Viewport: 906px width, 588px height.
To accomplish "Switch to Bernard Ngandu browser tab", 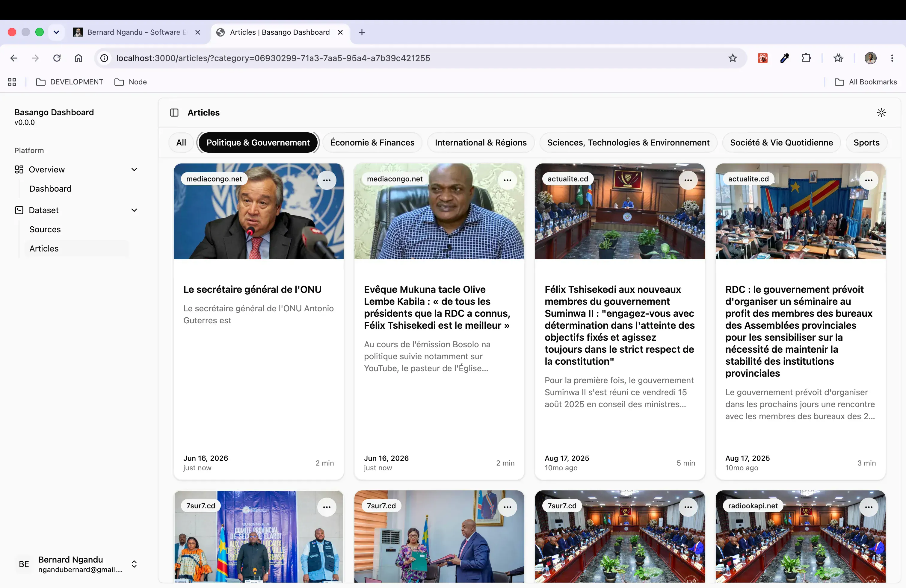I will coord(136,32).
